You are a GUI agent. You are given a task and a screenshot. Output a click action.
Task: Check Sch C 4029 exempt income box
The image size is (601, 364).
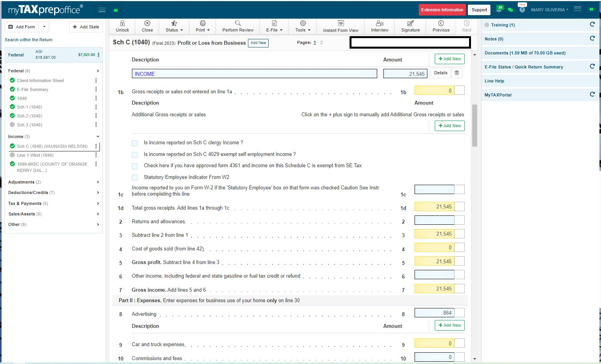point(135,155)
